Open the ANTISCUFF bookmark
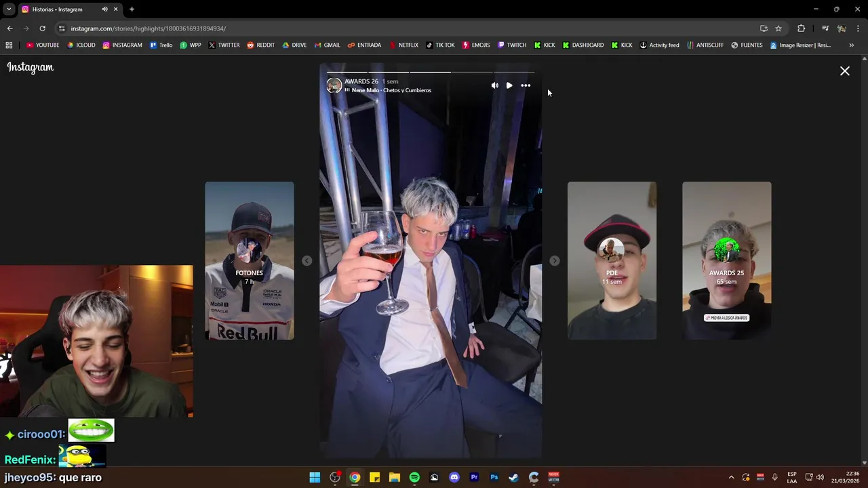The width and height of the screenshot is (868, 488). [x=705, y=45]
